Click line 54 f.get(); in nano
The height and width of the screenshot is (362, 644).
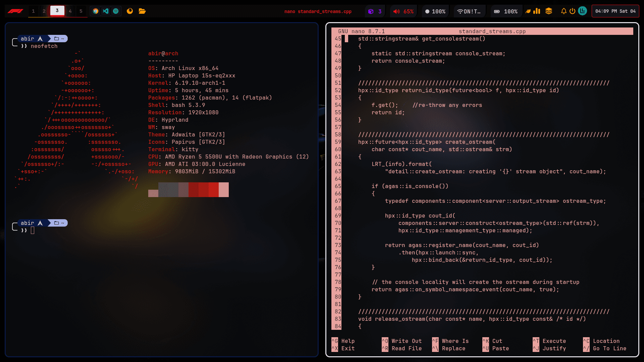(x=385, y=105)
